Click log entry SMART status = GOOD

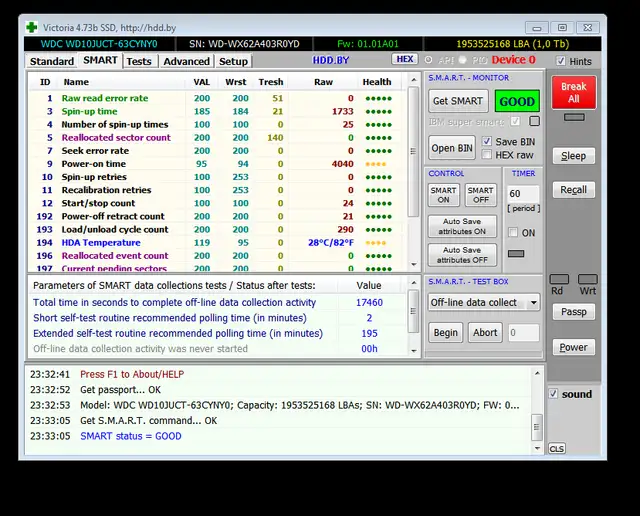pyautogui.click(x=131, y=436)
